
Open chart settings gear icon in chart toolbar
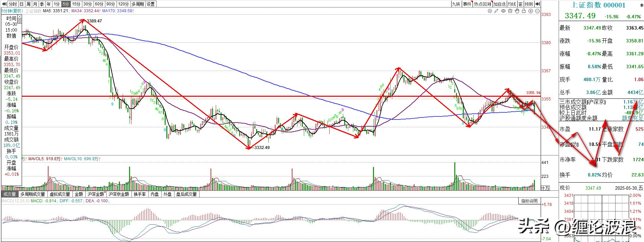490,11
